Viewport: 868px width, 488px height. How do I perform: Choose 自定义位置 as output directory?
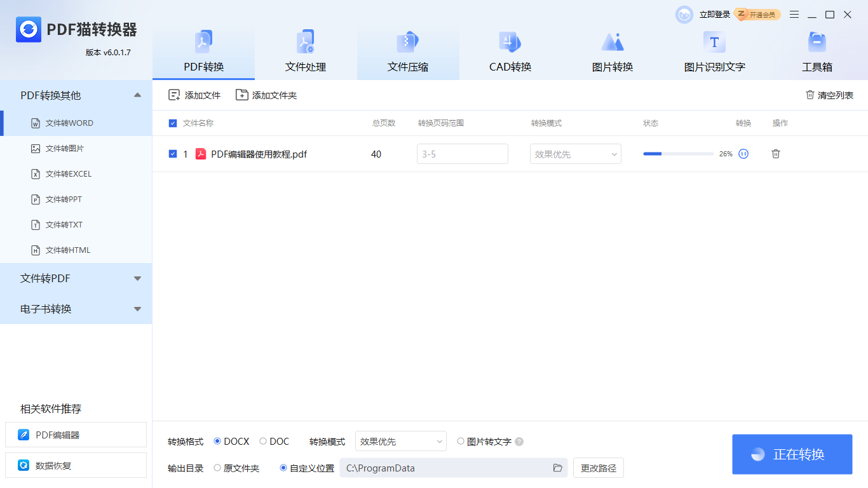click(283, 468)
